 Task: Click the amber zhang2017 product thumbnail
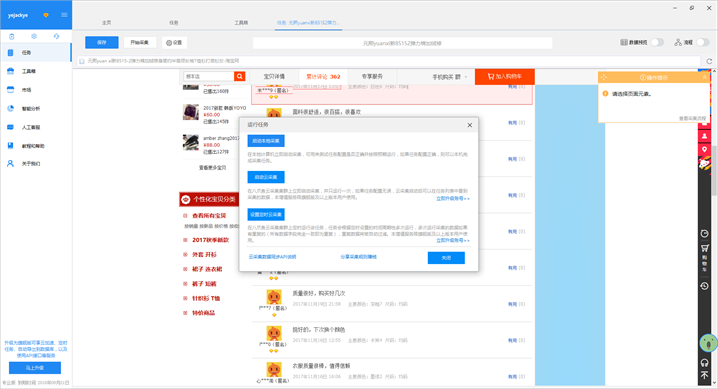click(191, 142)
